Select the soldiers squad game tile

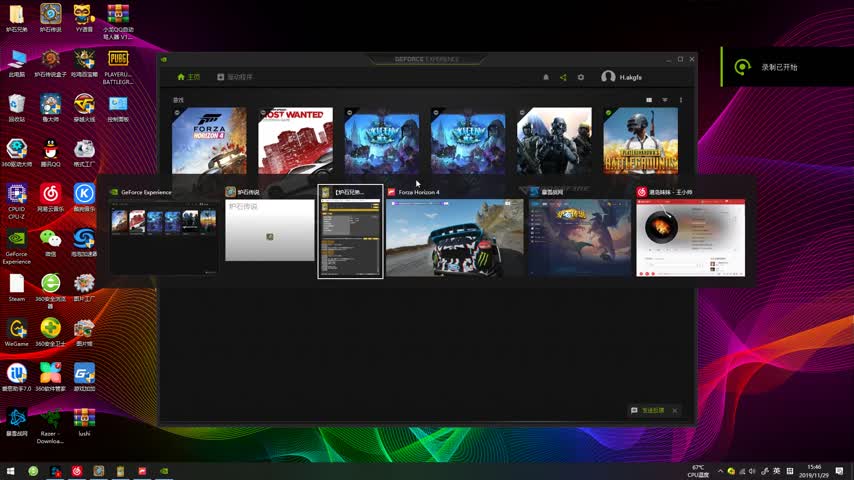tap(554, 141)
